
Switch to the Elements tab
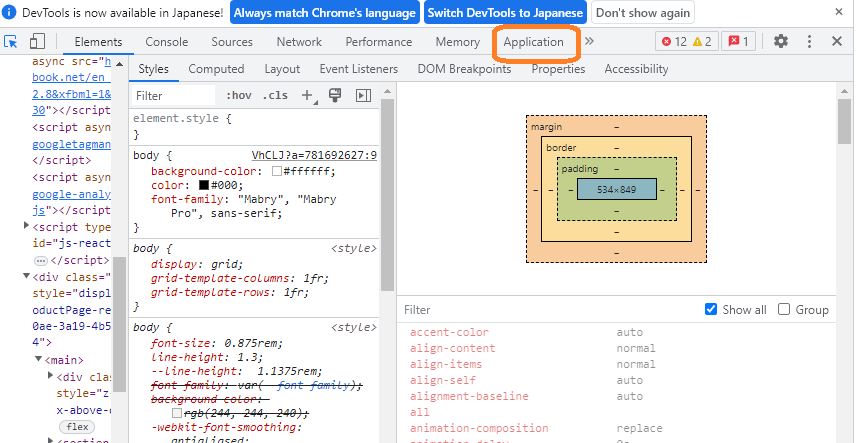point(98,42)
